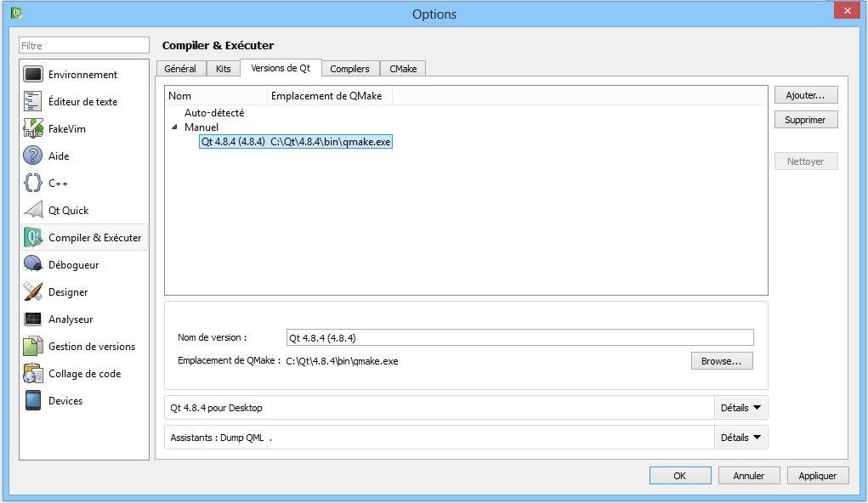Click the Designer pencil and ruler icon
Viewport: 868px width, 503px height.
click(x=32, y=291)
